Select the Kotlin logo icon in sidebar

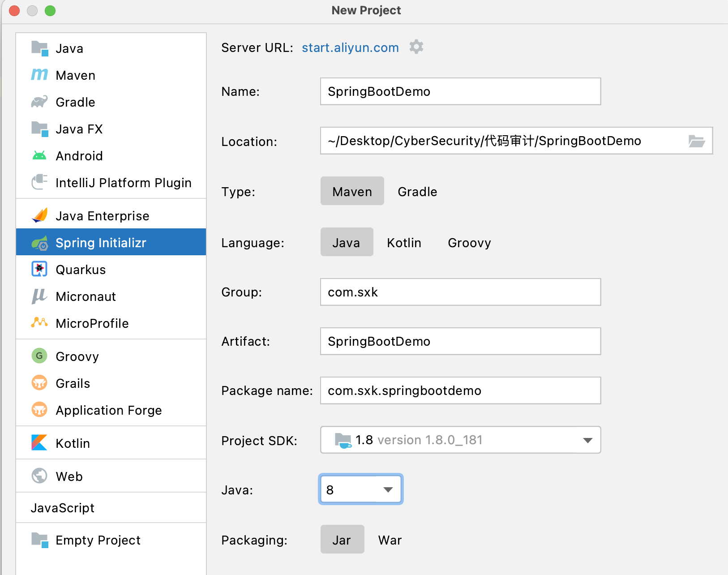(x=39, y=443)
